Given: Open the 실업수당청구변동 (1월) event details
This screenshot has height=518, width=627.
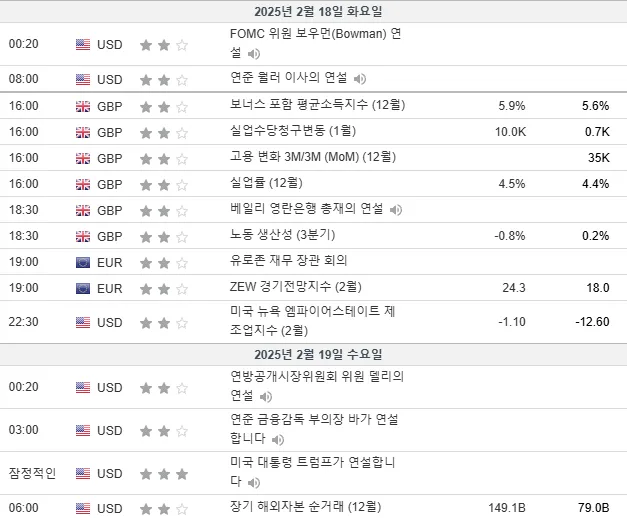Looking at the screenshot, I should [293, 131].
